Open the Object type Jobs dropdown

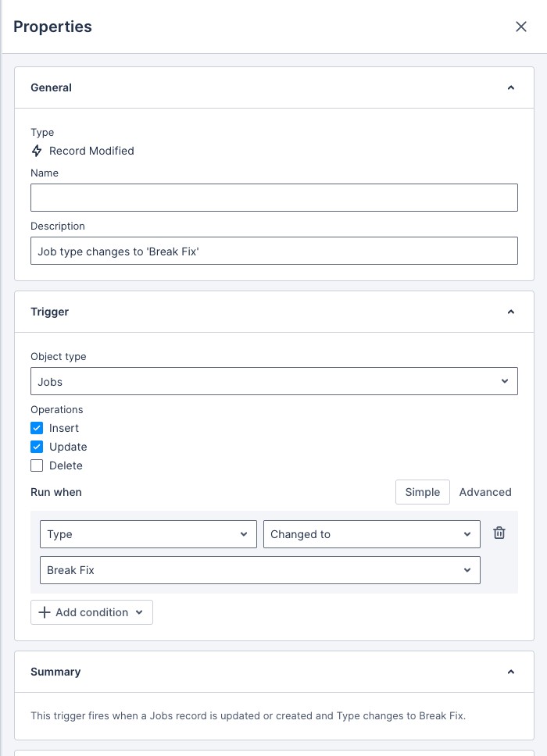(x=274, y=381)
